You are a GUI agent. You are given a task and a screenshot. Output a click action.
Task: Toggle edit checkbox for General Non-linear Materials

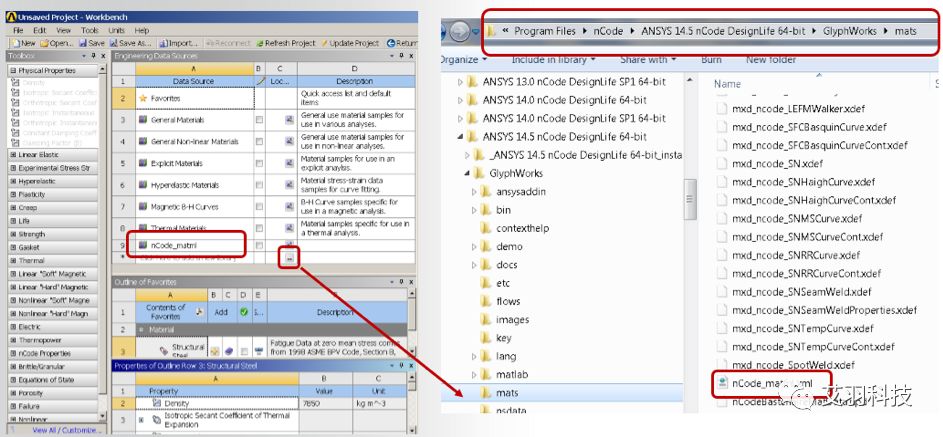(x=259, y=141)
